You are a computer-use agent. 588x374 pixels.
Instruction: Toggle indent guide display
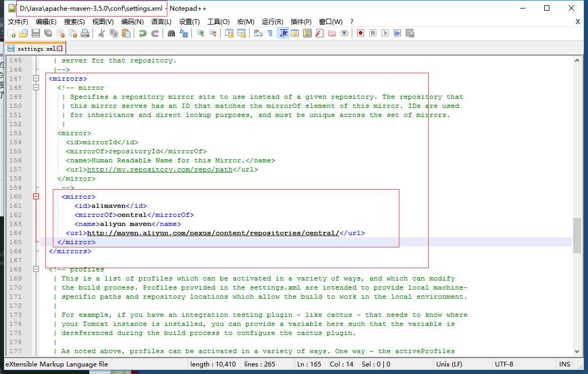coord(283,33)
